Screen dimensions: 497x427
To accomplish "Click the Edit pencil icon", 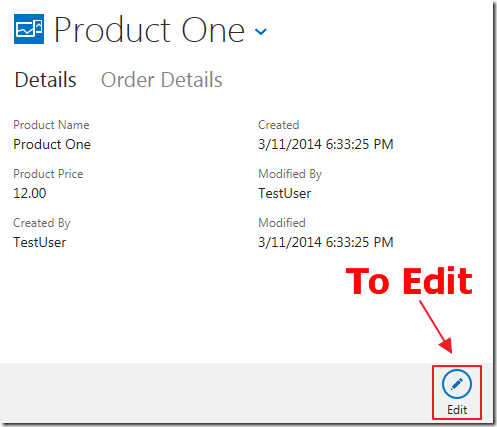I will 457,384.
